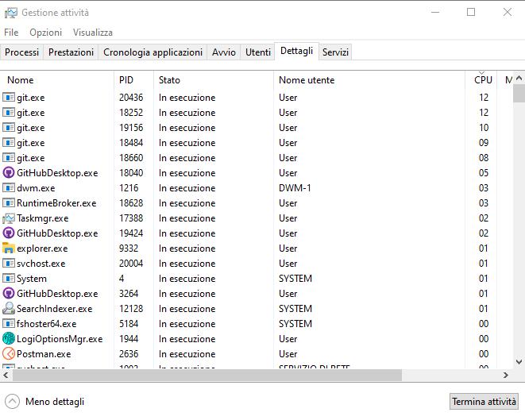Open the File menu
The image size is (525, 420).
point(11,33)
